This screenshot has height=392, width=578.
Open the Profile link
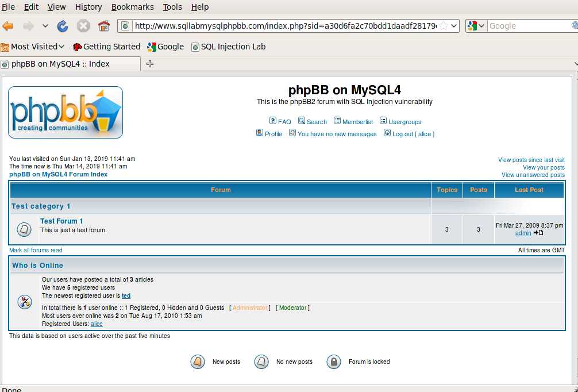(273, 134)
